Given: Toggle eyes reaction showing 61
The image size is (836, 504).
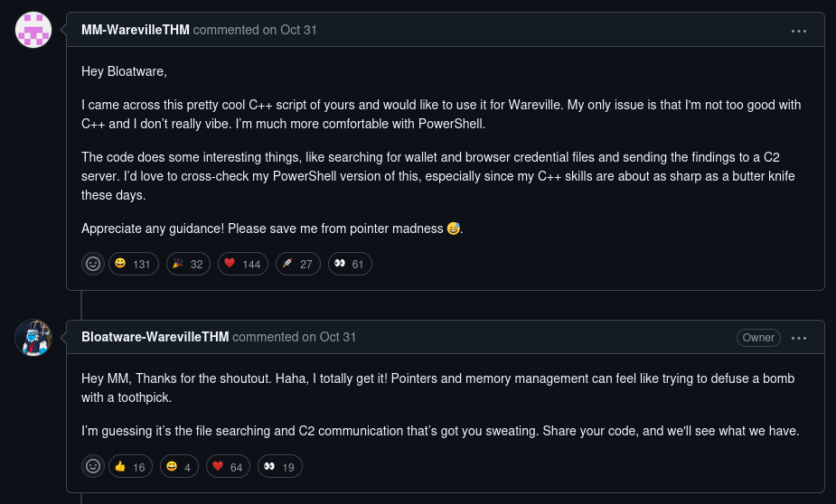Looking at the screenshot, I should coord(350,264).
